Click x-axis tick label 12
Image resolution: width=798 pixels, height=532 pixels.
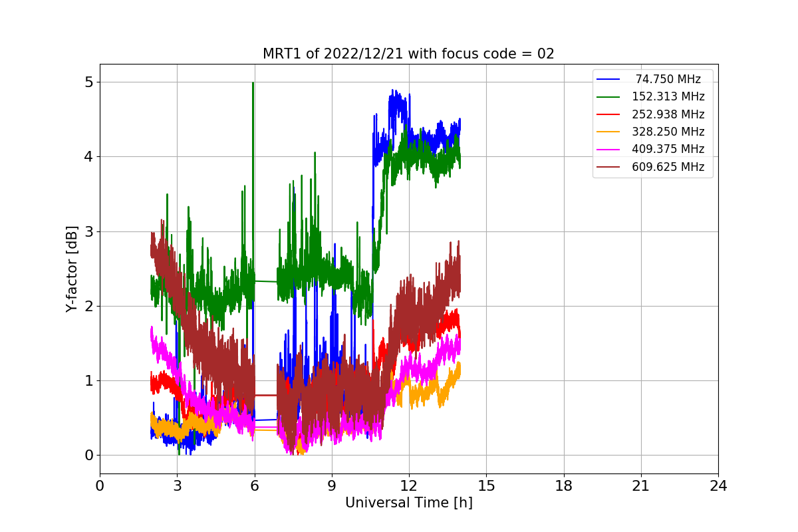(x=409, y=486)
